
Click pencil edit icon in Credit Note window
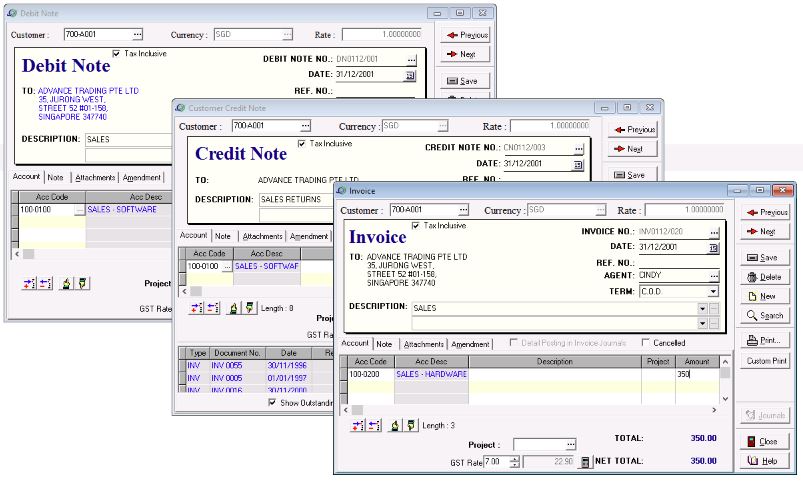[233, 308]
